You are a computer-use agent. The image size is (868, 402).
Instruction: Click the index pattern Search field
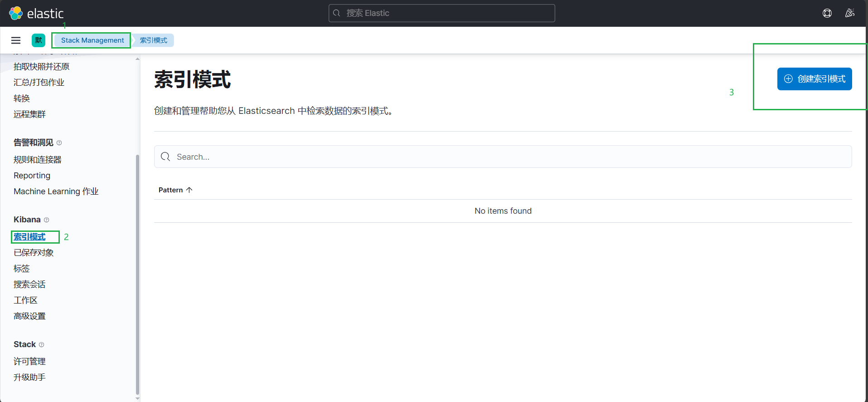[503, 157]
